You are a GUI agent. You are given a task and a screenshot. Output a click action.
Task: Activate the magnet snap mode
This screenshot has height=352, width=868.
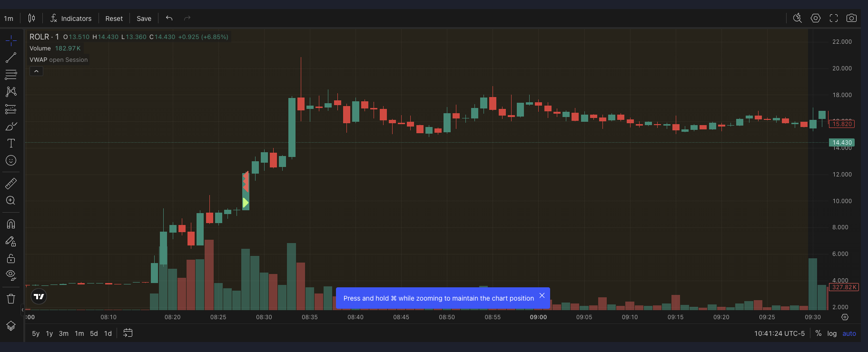click(11, 224)
